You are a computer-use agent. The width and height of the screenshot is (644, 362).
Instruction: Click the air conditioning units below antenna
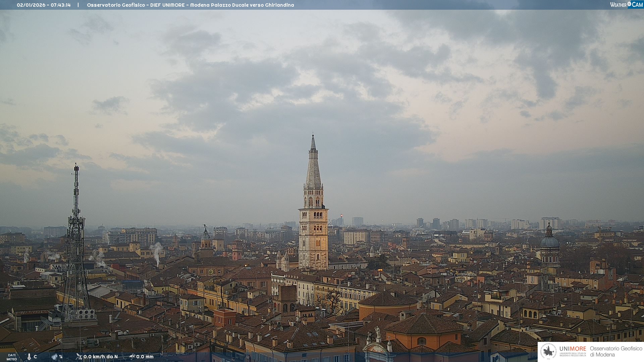pyautogui.click(x=86, y=314)
